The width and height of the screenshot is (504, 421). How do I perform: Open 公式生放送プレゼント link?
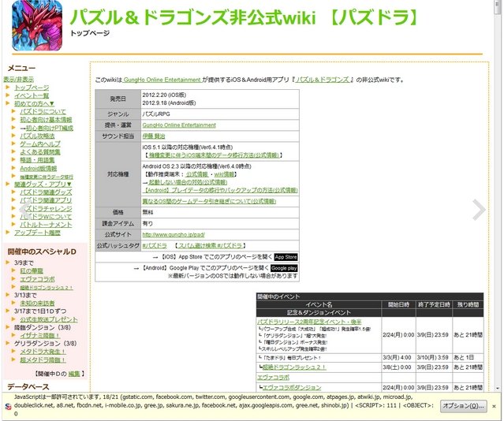click(49, 319)
